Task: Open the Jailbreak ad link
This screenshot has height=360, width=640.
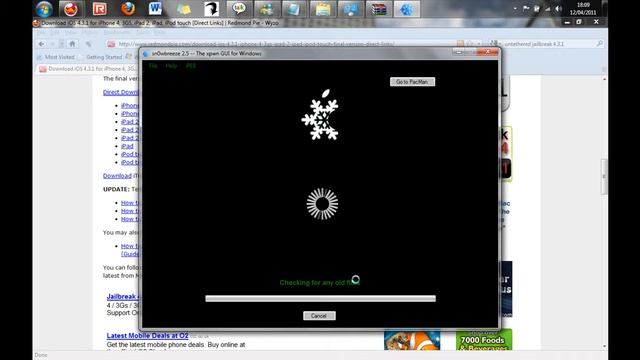Action: 122,297
